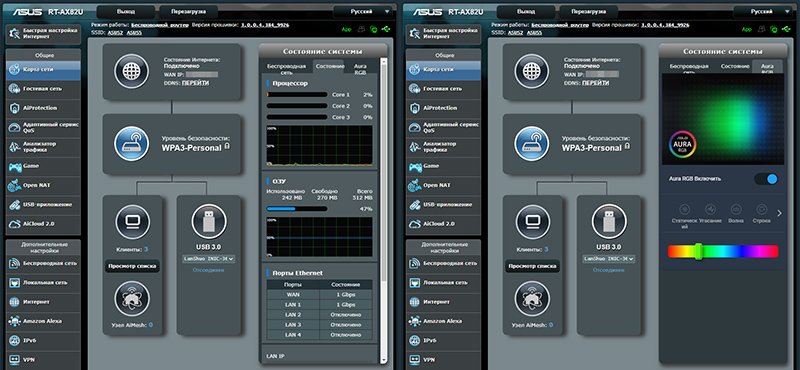Select Карта сети in the right window sidebar
The image size is (800, 370).
443,69
